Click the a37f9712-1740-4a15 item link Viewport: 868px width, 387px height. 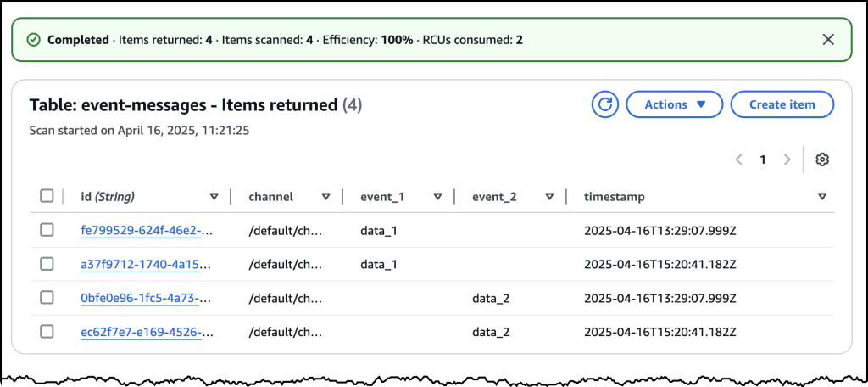click(146, 265)
